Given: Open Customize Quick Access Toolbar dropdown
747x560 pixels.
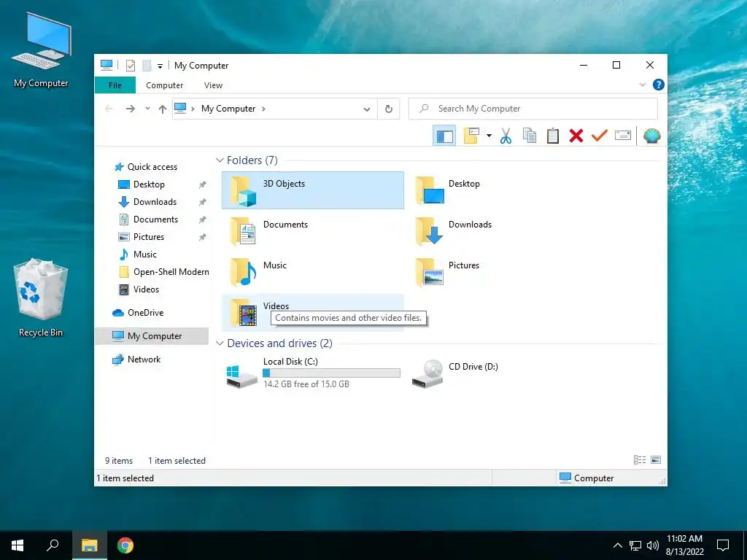Looking at the screenshot, I should [x=160, y=66].
